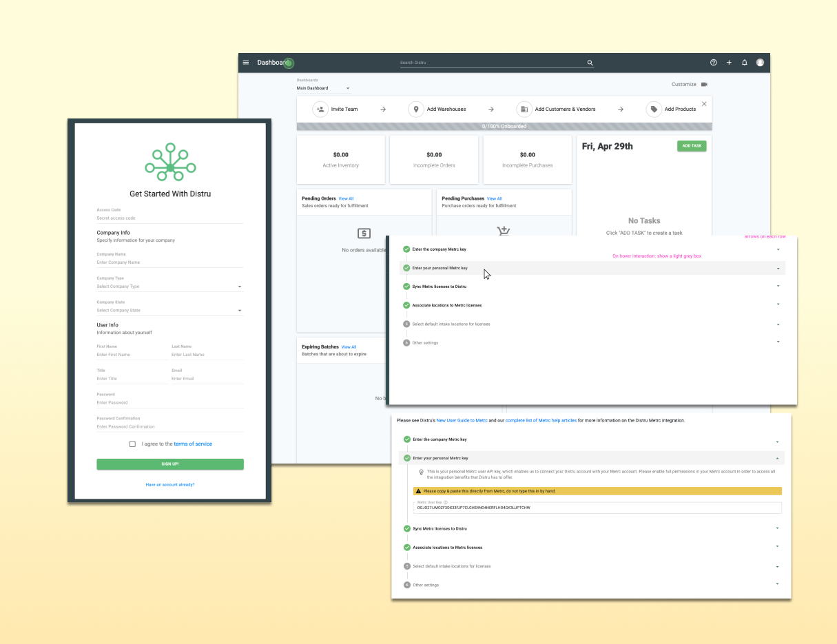The height and width of the screenshot is (644, 837).
Task: Click the green check beside Sync Metrc licenses in key-field panel
Action: point(406,528)
